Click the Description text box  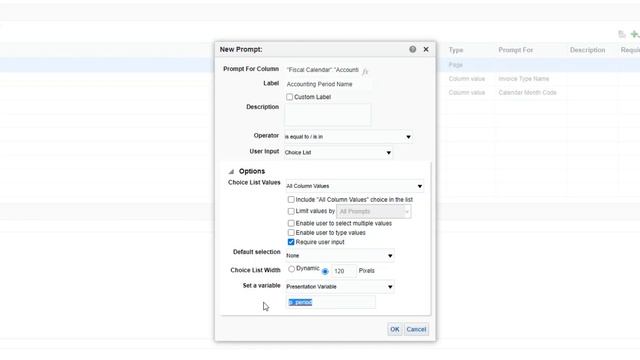(x=328, y=114)
